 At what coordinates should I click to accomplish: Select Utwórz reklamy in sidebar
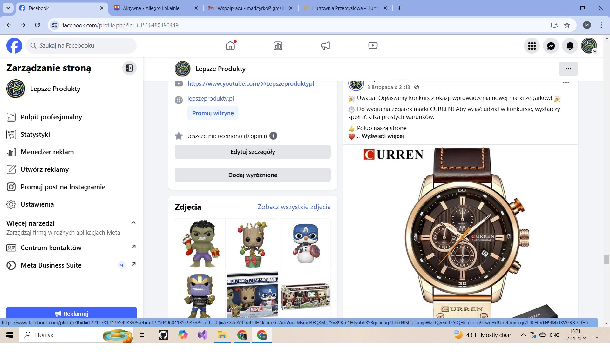coord(71,169)
